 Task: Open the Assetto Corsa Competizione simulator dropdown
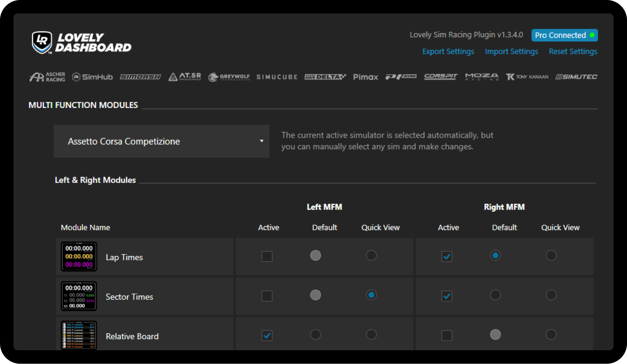[161, 141]
